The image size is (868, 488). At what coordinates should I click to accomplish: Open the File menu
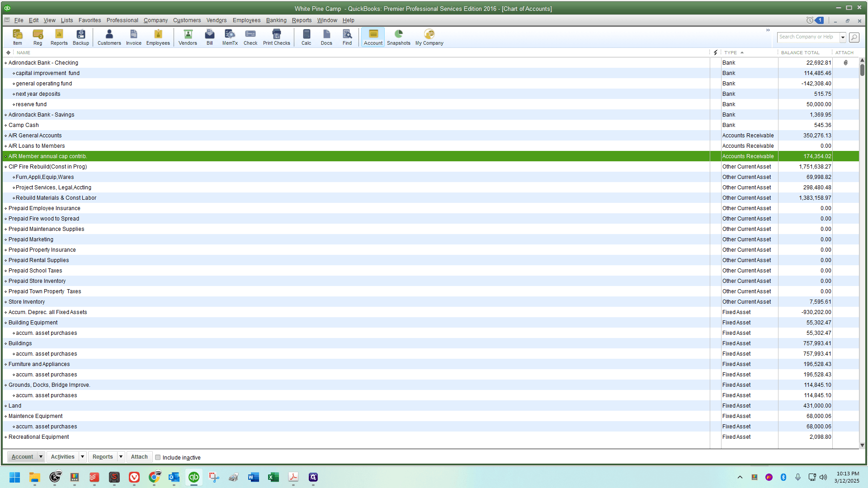pyautogui.click(x=19, y=20)
